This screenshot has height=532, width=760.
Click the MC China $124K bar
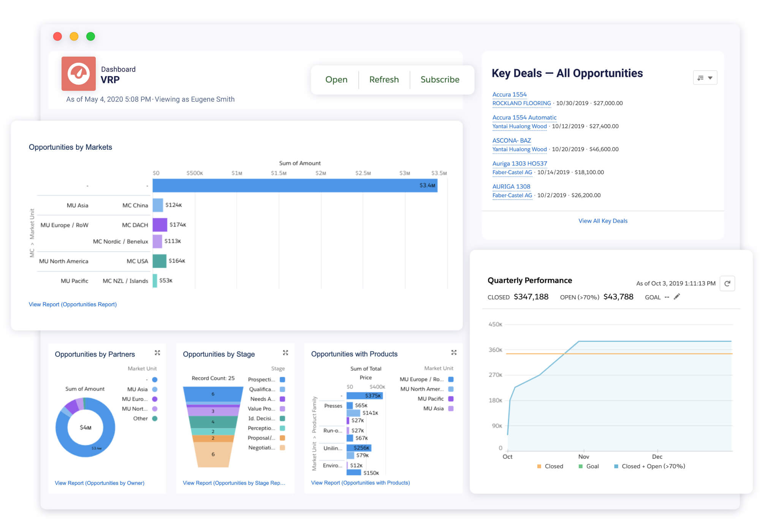[158, 205]
